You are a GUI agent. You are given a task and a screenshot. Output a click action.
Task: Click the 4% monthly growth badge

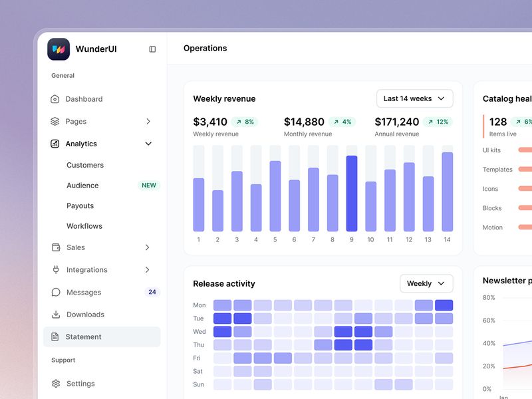coord(342,122)
